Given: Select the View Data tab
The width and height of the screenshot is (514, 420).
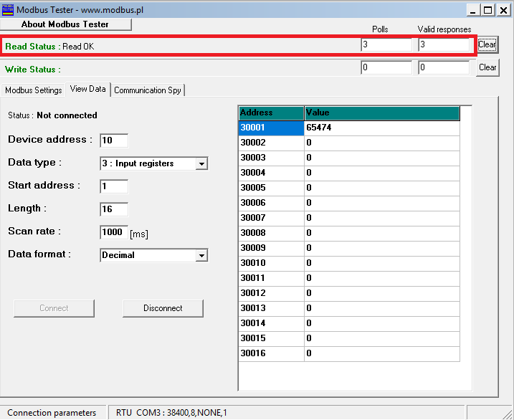Looking at the screenshot, I should (88, 89).
